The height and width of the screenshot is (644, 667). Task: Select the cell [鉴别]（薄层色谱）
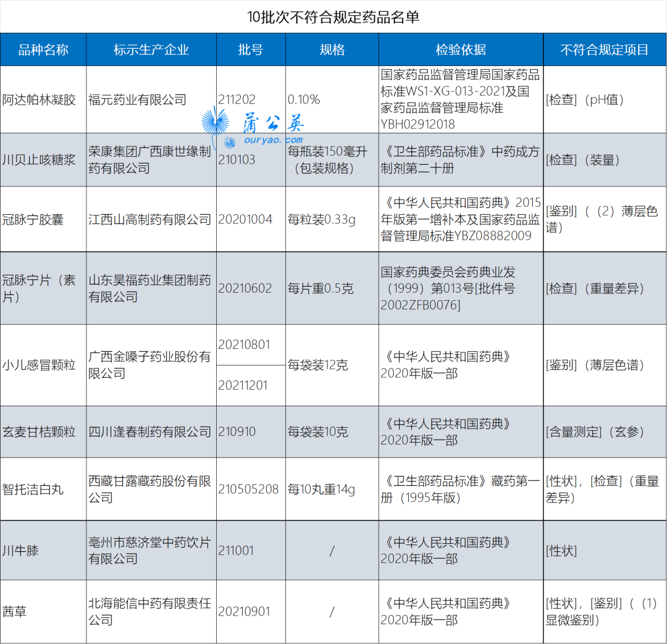[x=605, y=365]
